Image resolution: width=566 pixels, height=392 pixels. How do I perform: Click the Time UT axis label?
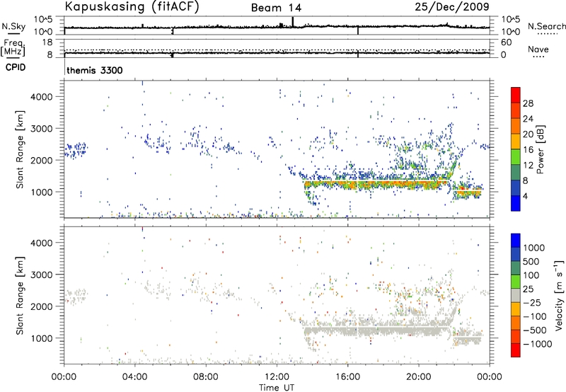pyautogui.click(x=277, y=388)
